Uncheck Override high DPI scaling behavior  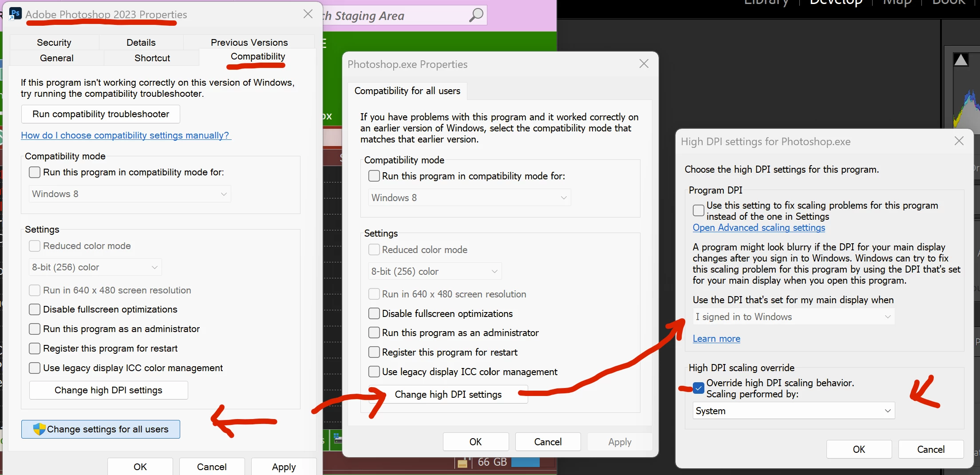point(699,388)
